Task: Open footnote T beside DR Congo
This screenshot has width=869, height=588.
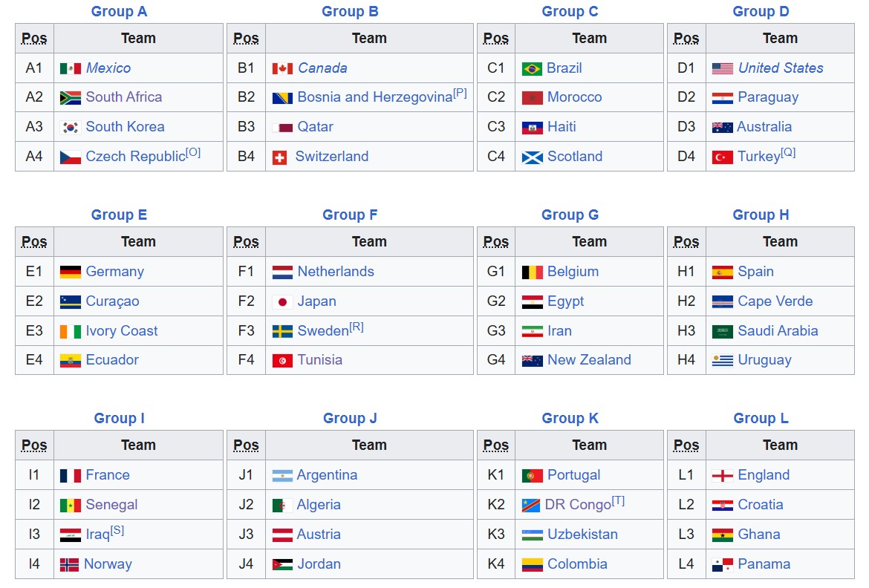Action: 618,501
